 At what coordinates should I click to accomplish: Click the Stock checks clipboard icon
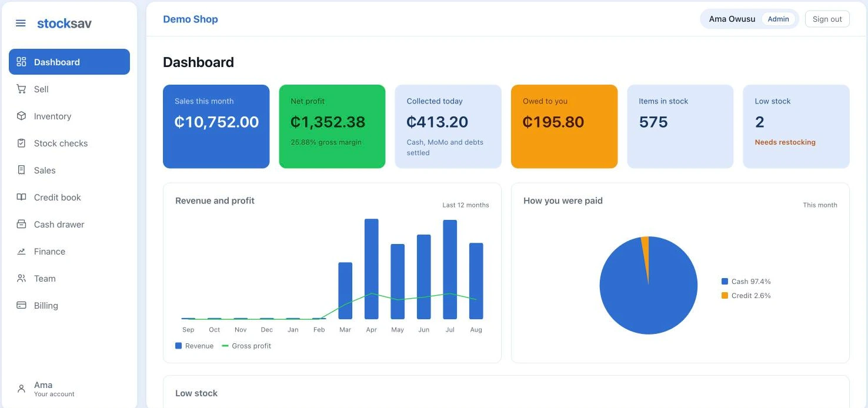[21, 143]
